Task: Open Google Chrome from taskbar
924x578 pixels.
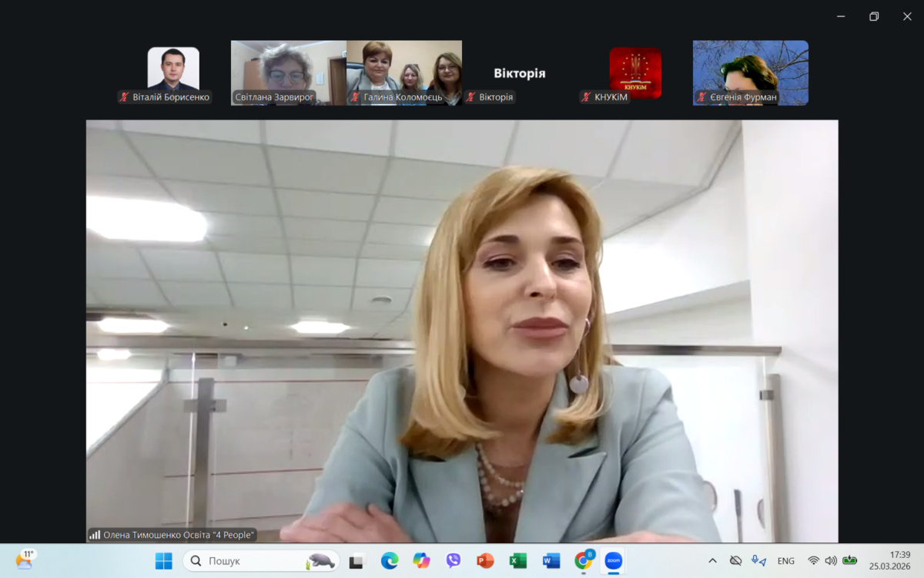Action: (583, 561)
